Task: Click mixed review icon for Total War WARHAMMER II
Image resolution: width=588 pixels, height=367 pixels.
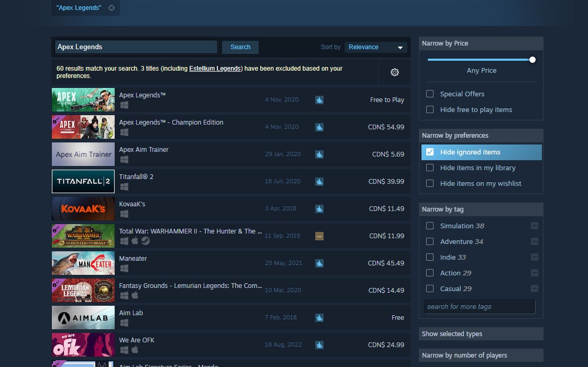Action: pos(319,236)
